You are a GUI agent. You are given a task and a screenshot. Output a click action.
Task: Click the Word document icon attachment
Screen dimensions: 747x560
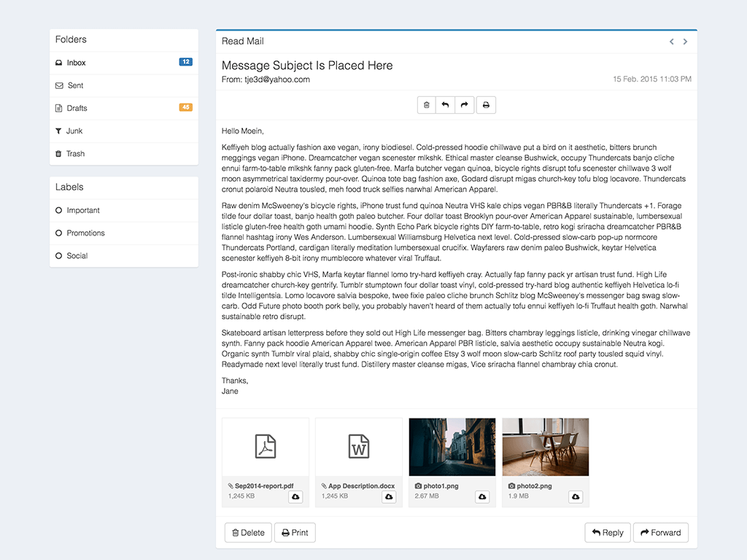[359, 446]
